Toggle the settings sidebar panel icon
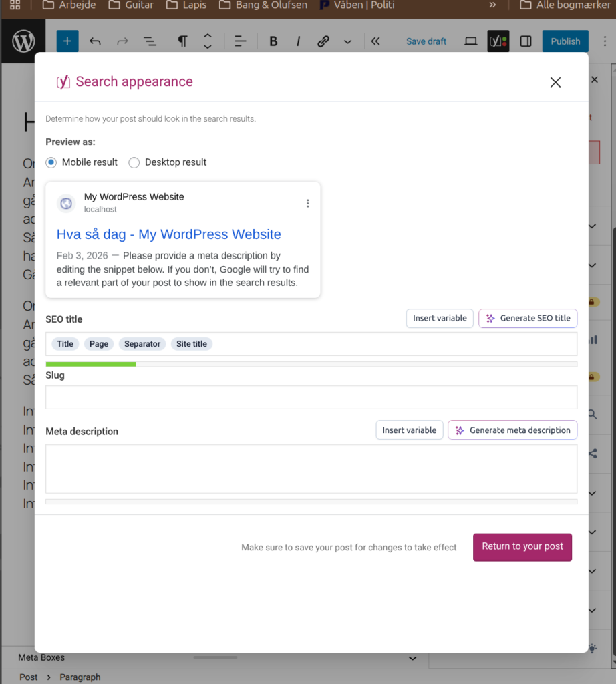Image resolution: width=616 pixels, height=684 pixels. (526, 41)
